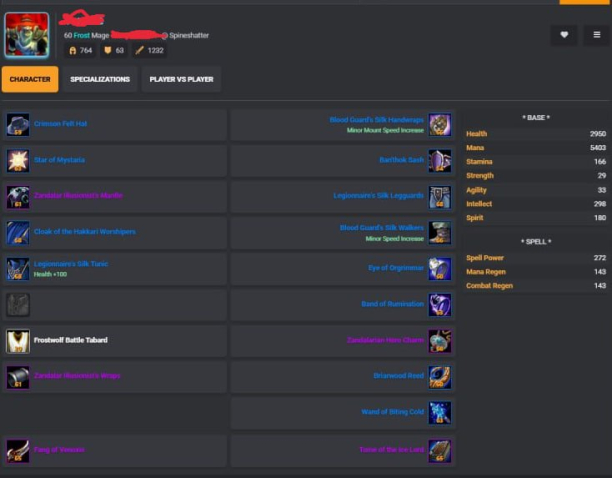Select the Fang of Venoxis weapon icon

coord(18,451)
